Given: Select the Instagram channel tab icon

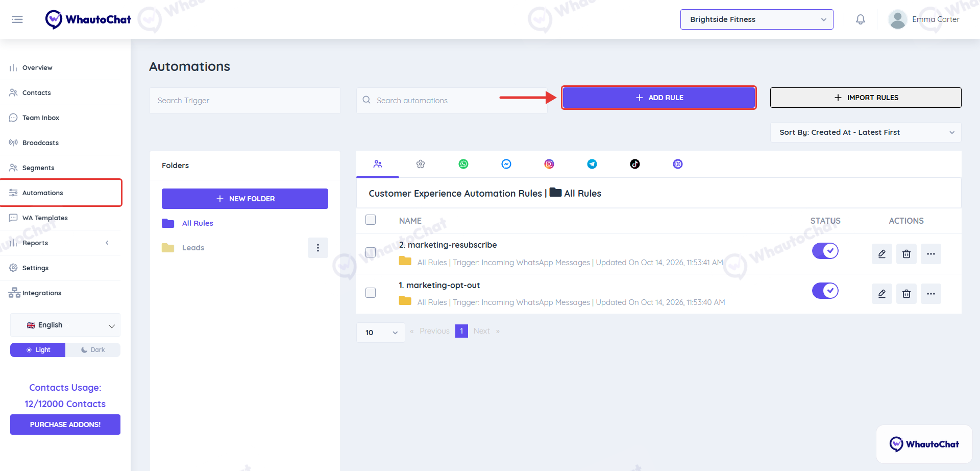Looking at the screenshot, I should point(549,164).
